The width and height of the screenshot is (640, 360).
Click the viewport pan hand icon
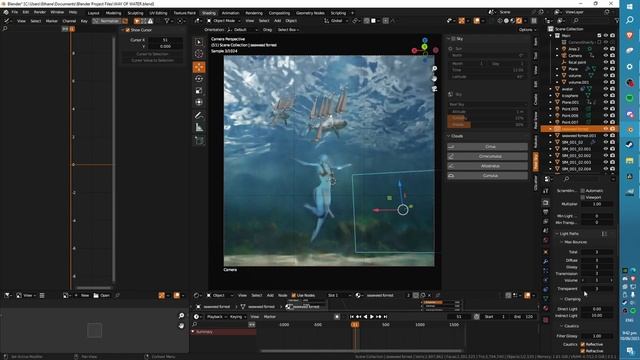pos(435,78)
